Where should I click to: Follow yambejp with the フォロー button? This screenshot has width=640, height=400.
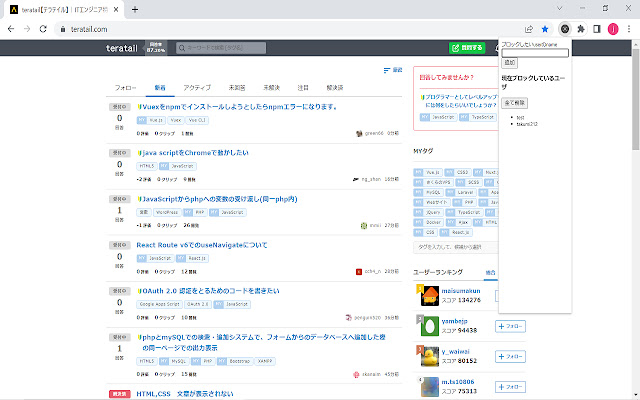510,326
